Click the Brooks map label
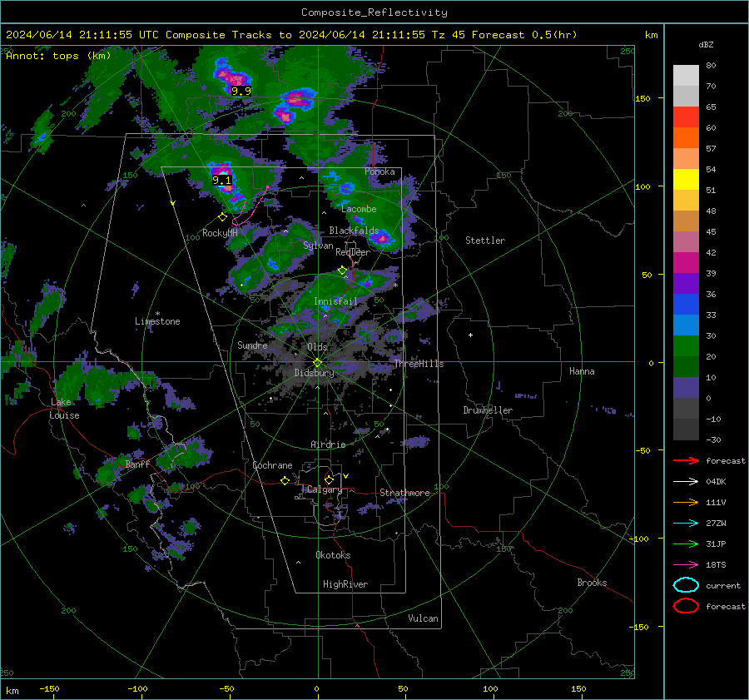The height and width of the screenshot is (700, 749). pyautogui.click(x=592, y=583)
